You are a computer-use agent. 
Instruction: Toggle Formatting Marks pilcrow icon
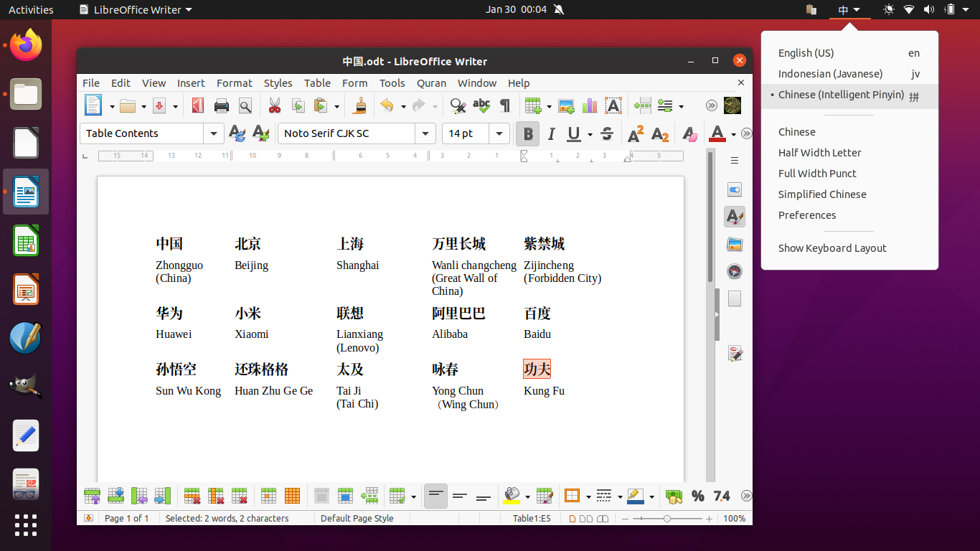(505, 106)
